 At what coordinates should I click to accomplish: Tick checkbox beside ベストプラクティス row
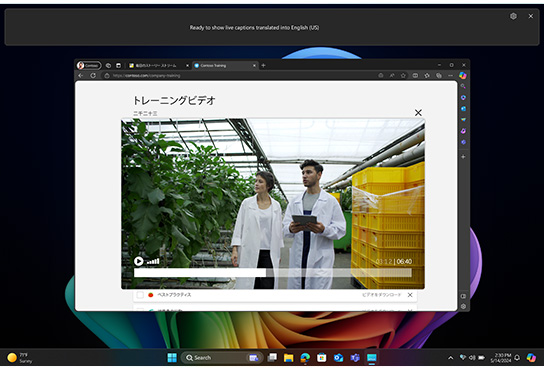[140, 295]
